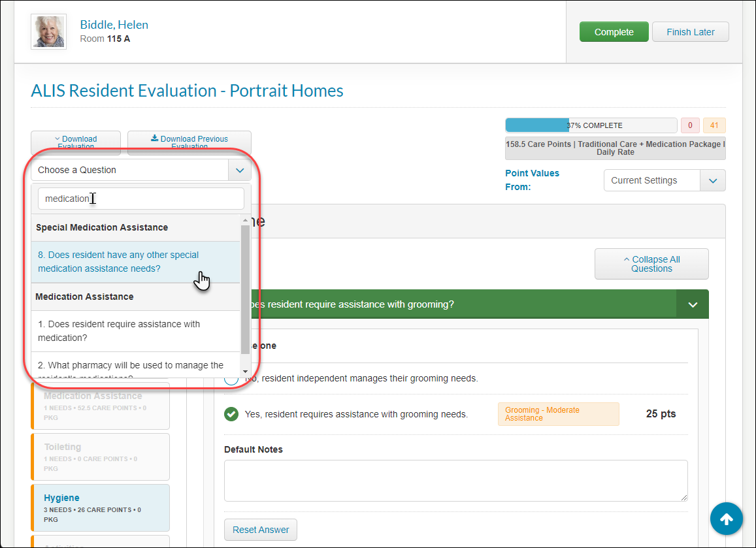Viewport: 756px width, 548px height.
Task: Open the Current Settings point values dropdown
Action: [x=665, y=180]
